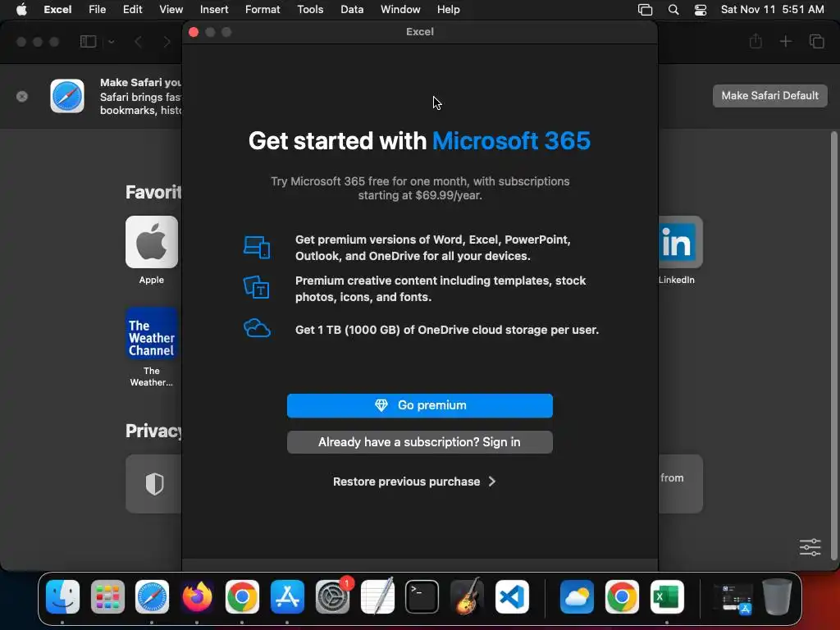Open the Excel app menu
This screenshot has height=630, width=840.
click(57, 10)
